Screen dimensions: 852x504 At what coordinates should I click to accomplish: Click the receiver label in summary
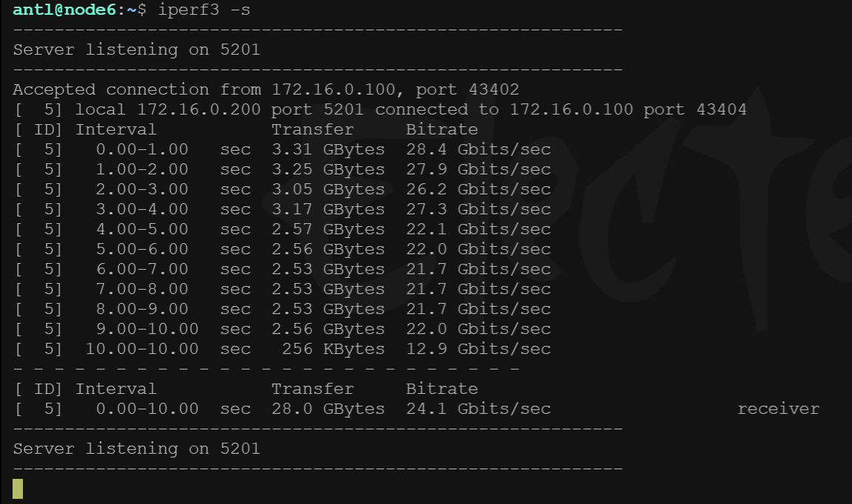(x=778, y=409)
